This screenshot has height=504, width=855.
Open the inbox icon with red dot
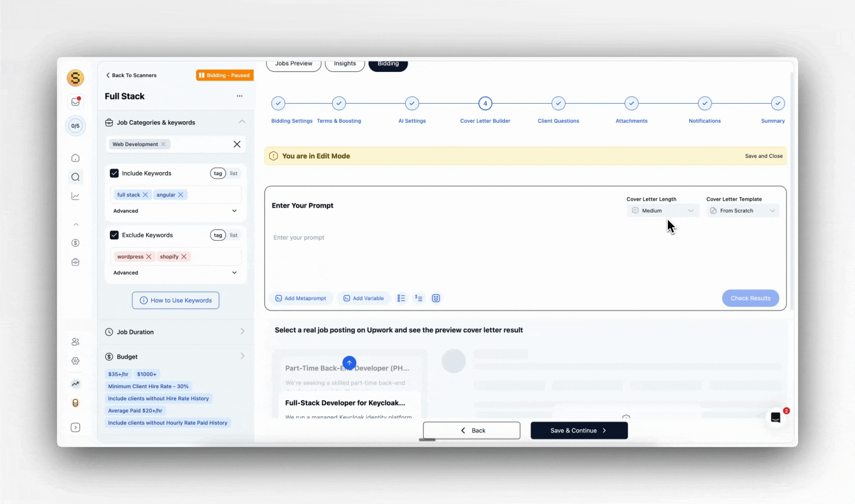click(x=76, y=102)
